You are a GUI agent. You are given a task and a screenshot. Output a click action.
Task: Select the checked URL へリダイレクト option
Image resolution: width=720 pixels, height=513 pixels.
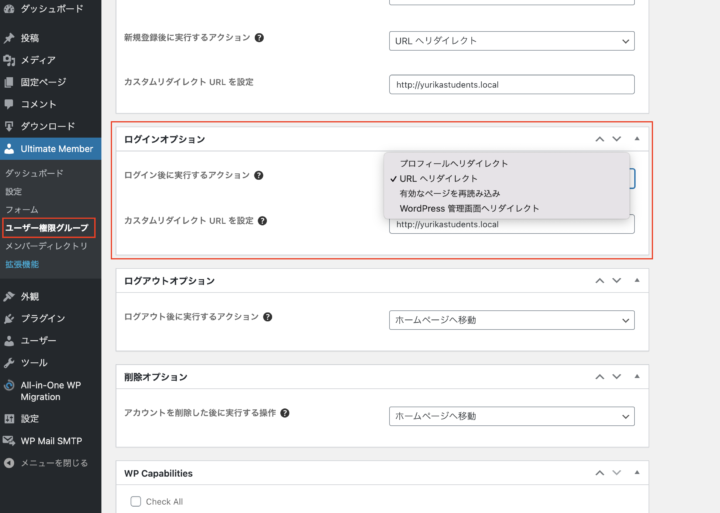click(x=506, y=179)
